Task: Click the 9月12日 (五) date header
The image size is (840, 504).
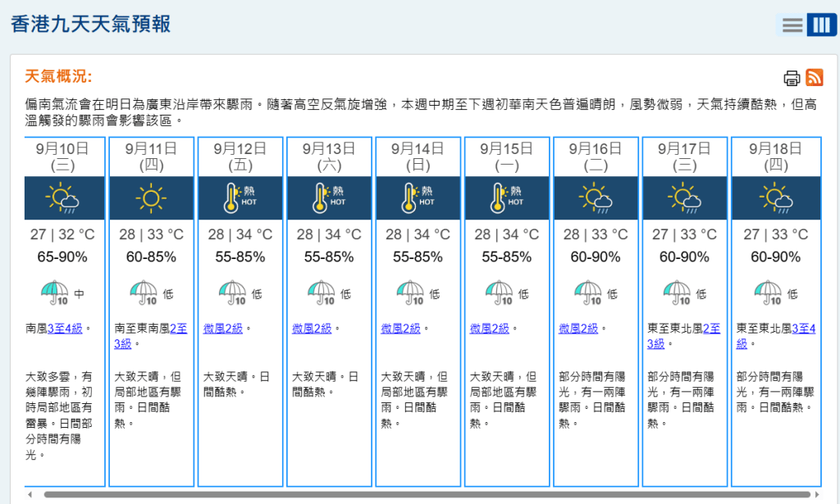Action: pyautogui.click(x=240, y=157)
